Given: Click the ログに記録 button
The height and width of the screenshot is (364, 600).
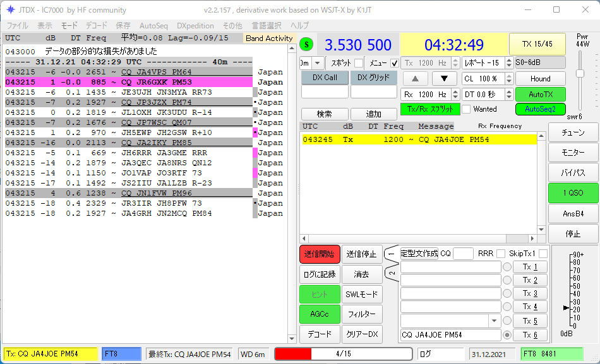Looking at the screenshot, I should tap(320, 274).
